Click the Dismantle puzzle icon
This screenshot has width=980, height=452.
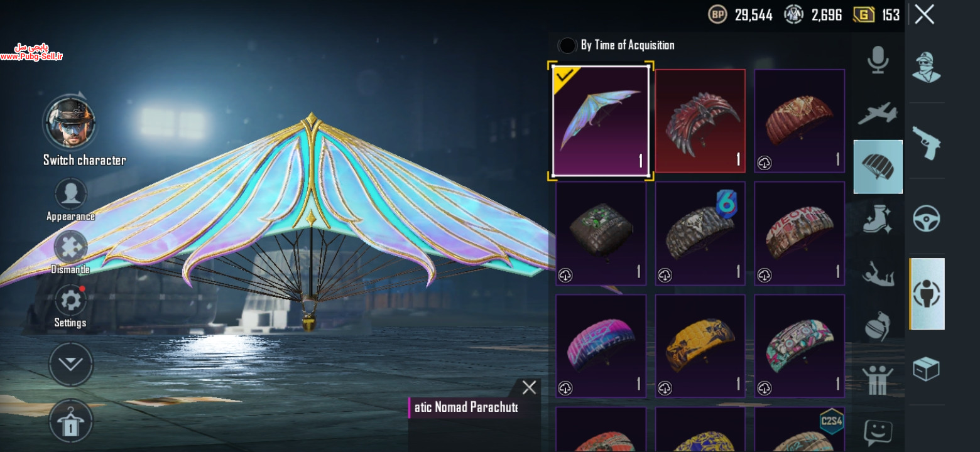coord(70,252)
